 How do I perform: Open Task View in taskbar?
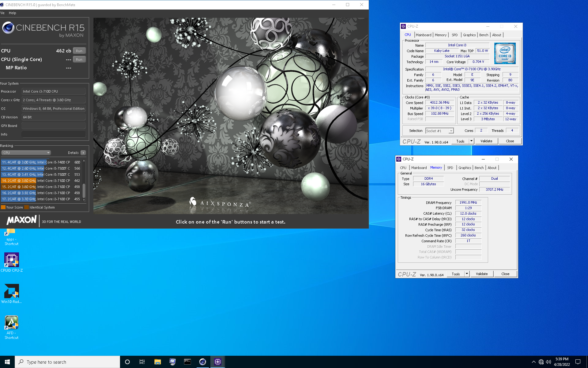click(142, 362)
